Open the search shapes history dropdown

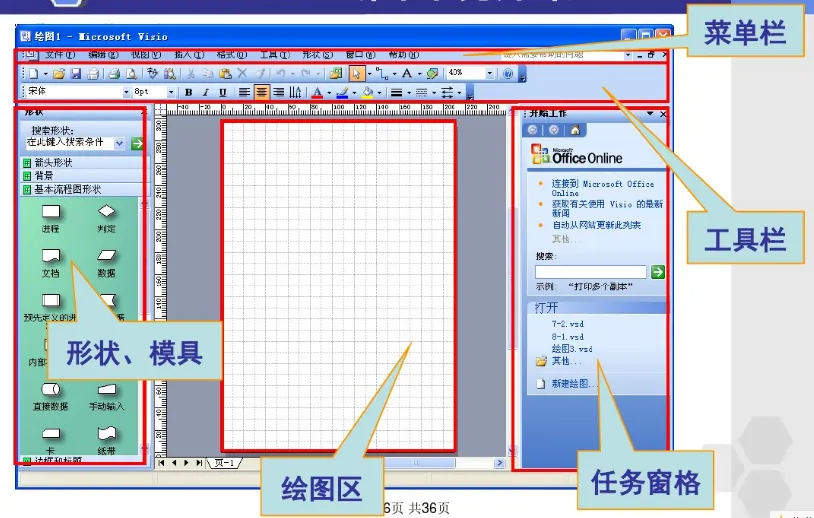(119, 143)
